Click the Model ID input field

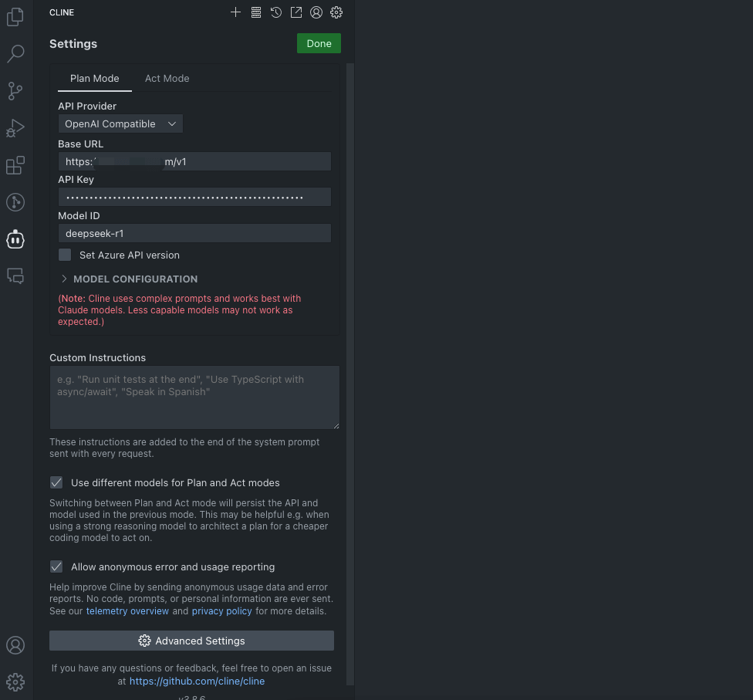[x=194, y=233]
